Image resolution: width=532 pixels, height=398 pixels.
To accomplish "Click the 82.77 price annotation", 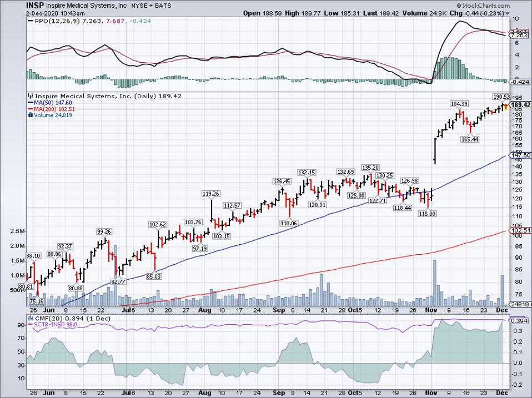I will (118, 282).
